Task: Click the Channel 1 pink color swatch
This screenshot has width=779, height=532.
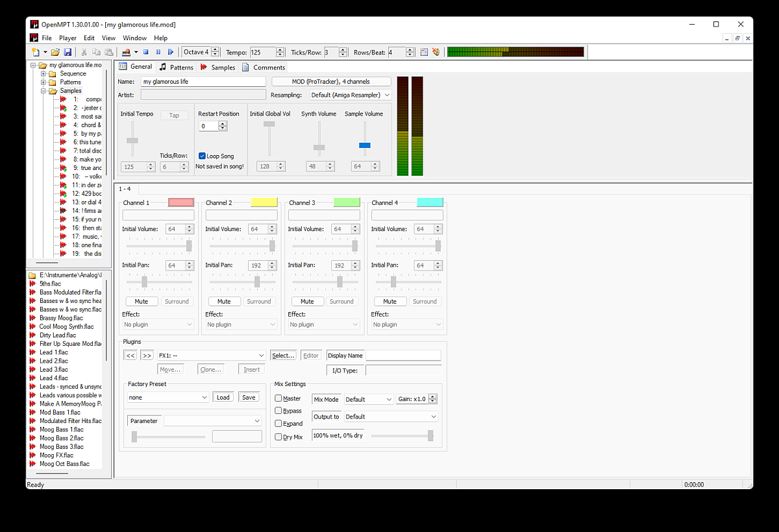Action: pos(181,202)
